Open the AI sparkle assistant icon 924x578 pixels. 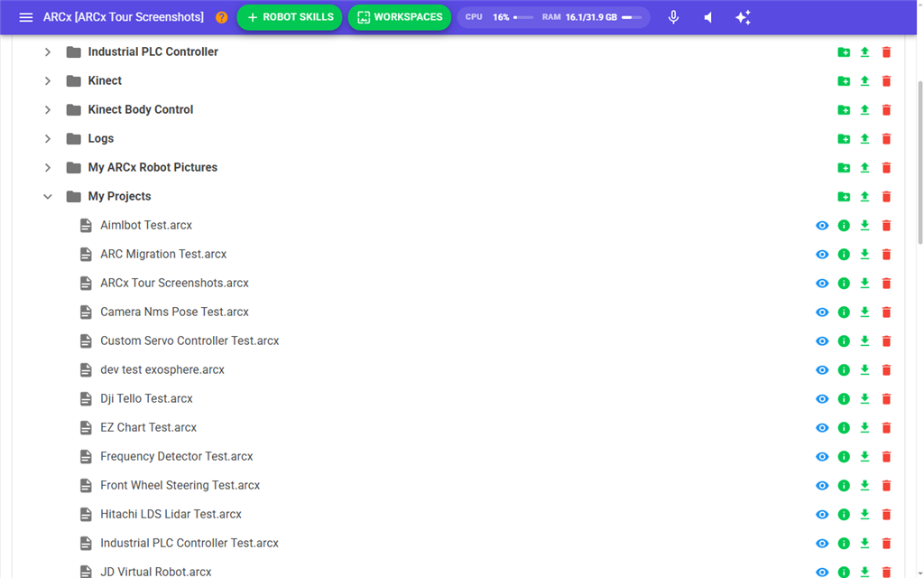[x=743, y=17]
